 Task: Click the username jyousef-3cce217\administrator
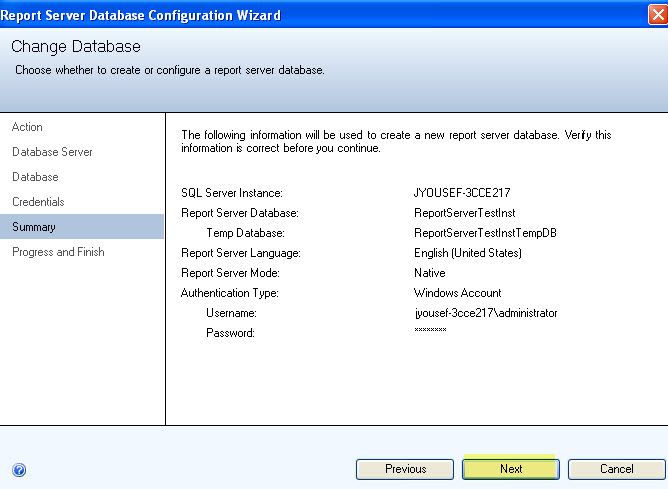486,313
